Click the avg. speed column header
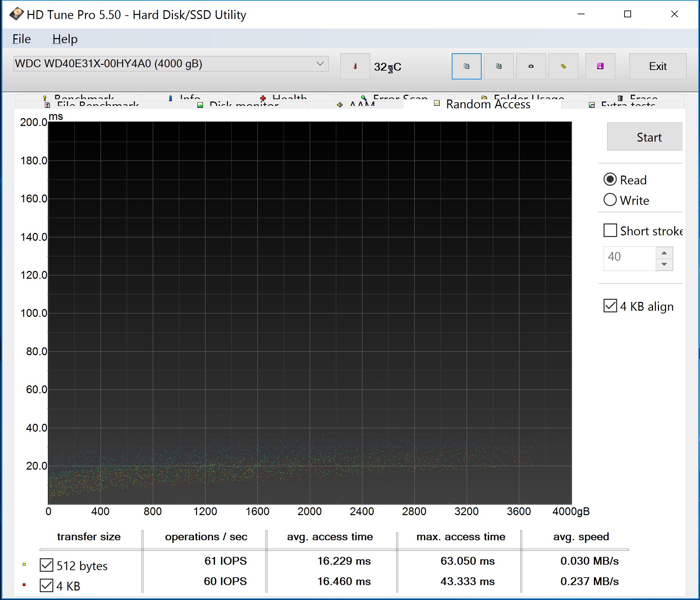This screenshot has height=600, width=700. pyautogui.click(x=581, y=537)
